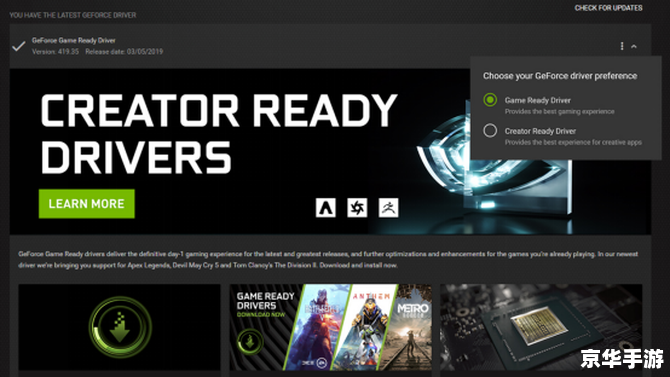Click the ZBrush figure icon in banner

coord(388,208)
